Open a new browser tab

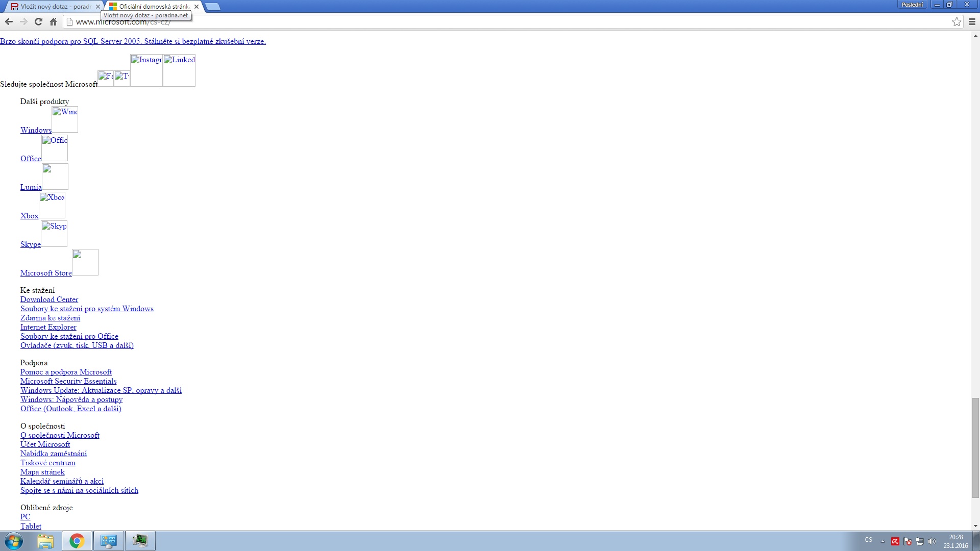213,7
